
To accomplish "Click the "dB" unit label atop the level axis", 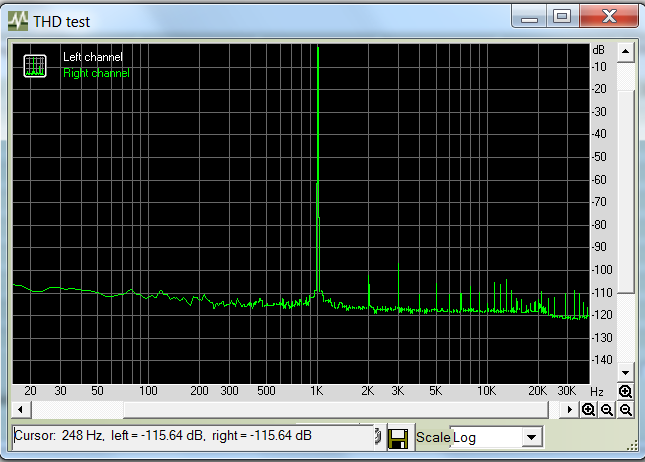I will [x=599, y=50].
